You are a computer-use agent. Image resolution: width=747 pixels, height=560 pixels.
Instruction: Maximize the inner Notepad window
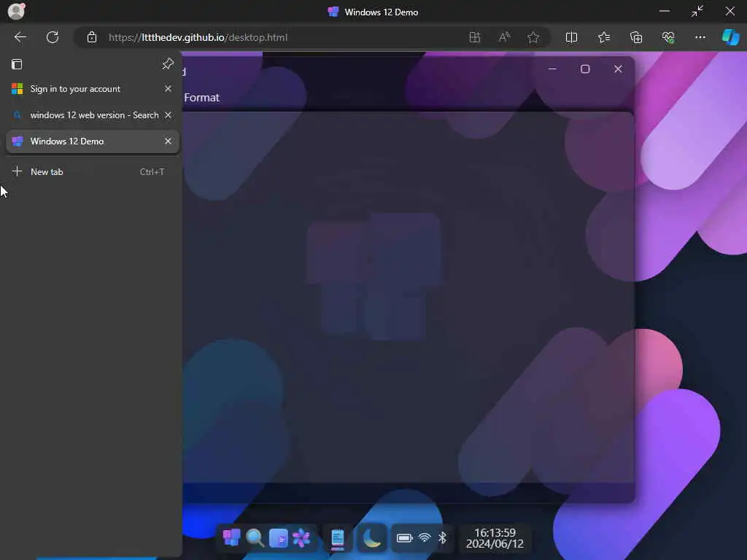585,69
